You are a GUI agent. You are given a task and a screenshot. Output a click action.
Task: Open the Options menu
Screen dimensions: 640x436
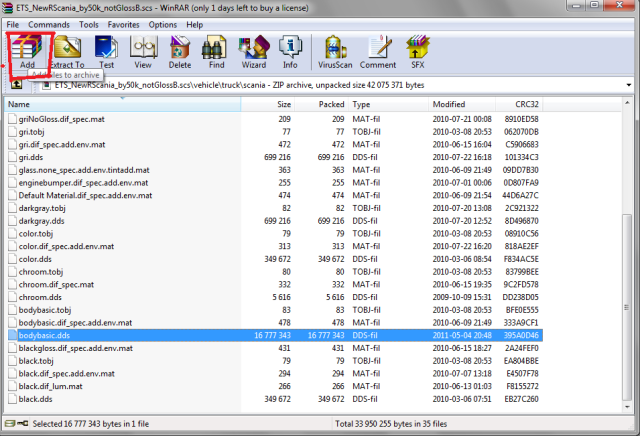pyautogui.click(x=162, y=25)
